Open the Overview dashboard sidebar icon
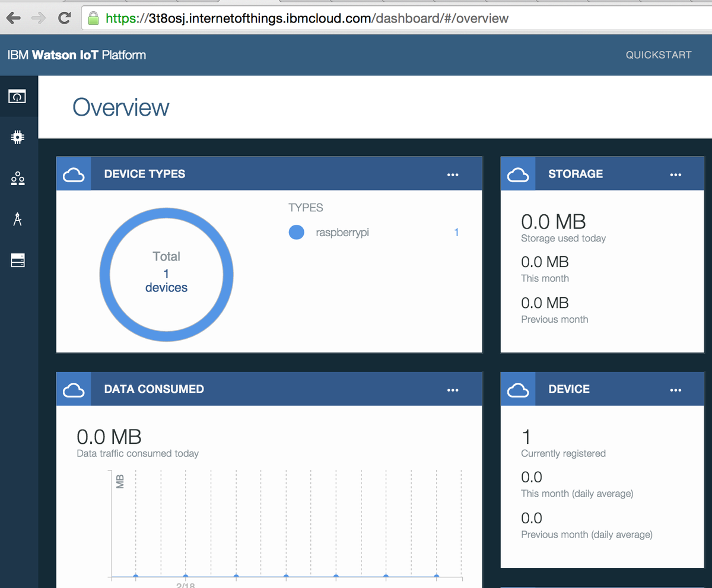712x588 pixels. (17, 96)
